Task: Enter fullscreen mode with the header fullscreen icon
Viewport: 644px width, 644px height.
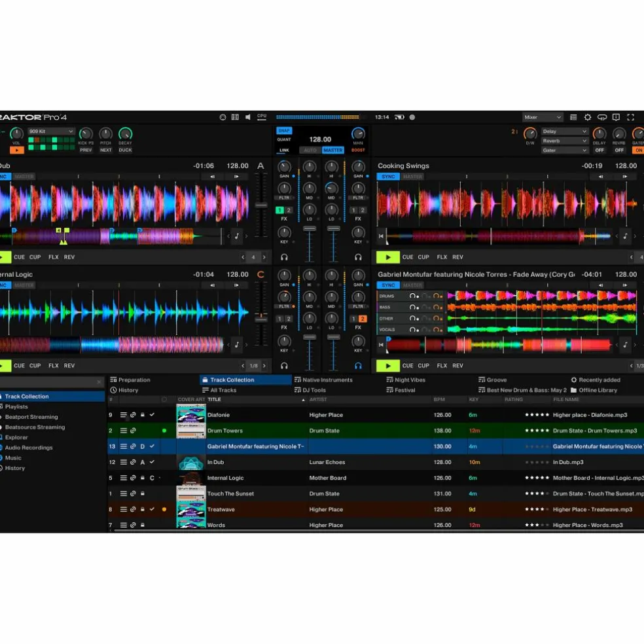Action: click(x=631, y=117)
